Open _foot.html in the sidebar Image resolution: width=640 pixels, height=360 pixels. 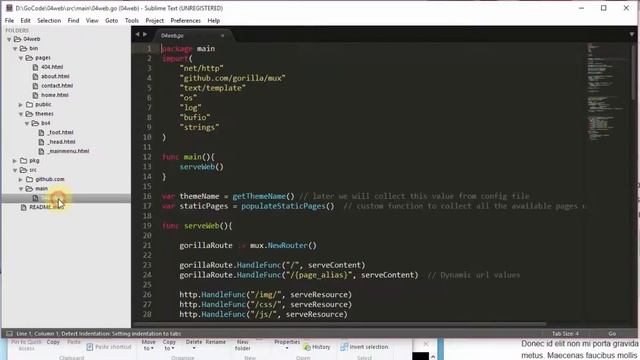(x=60, y=133)
